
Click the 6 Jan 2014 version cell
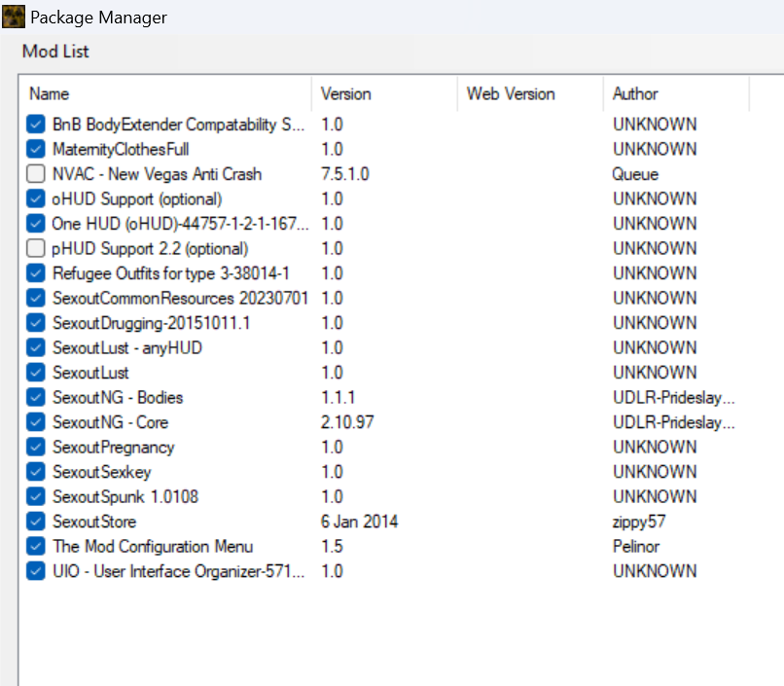pyautogui.click(x=359, y=522)
